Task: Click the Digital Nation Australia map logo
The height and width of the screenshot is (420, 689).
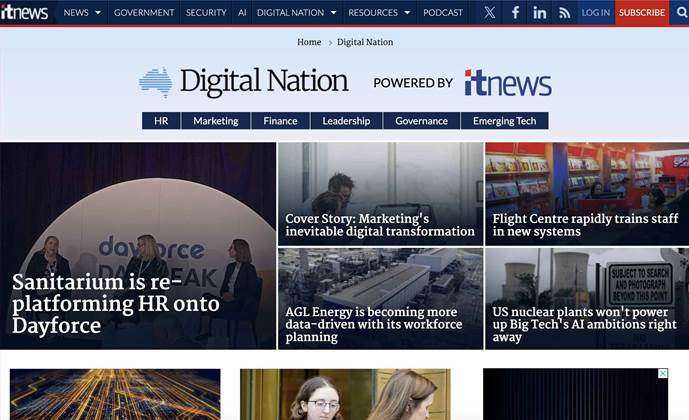Action: pyautogui.click(x=156, y=82)
